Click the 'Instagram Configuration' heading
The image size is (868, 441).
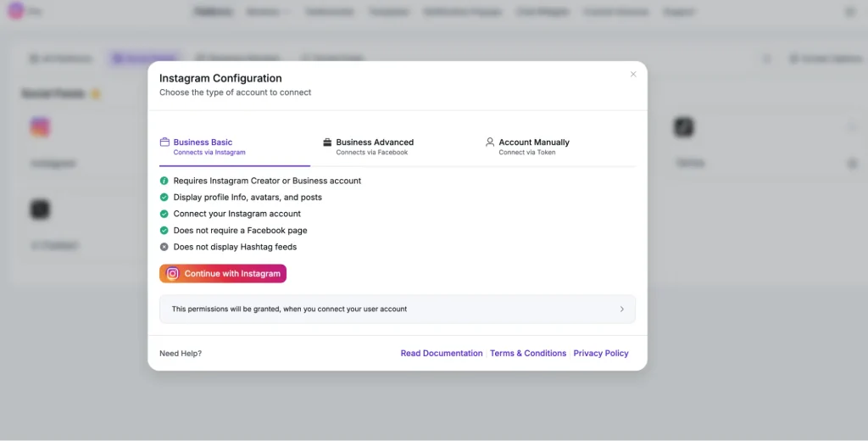click(221, 78)
